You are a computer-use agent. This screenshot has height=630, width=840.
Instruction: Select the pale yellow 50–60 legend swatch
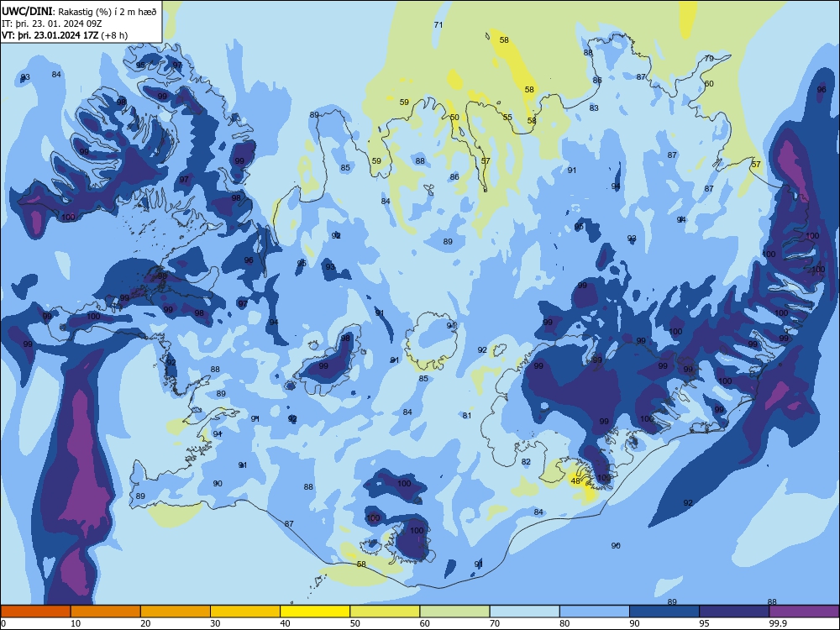[386, 612]
